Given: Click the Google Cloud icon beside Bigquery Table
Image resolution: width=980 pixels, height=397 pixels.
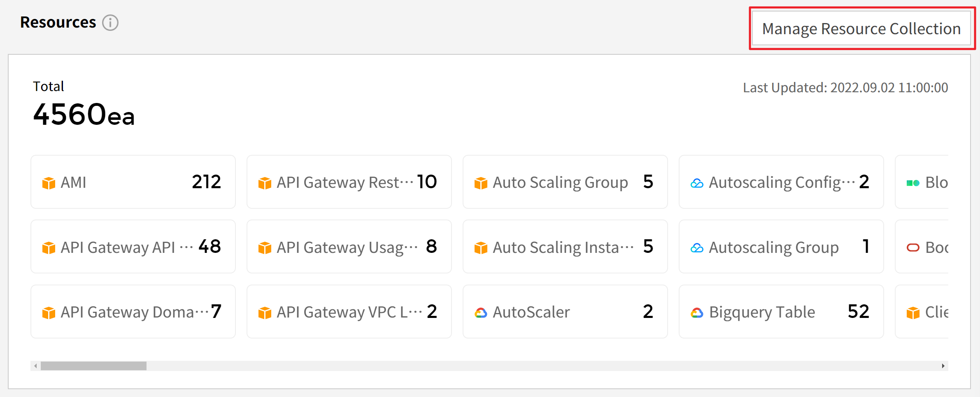Looking at the screenshot, I should (697, 313).
